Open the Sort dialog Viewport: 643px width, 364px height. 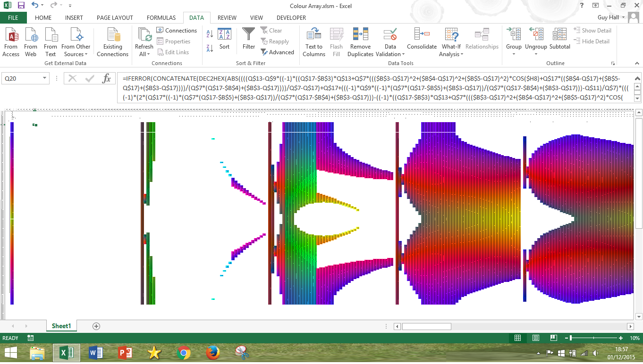(x=224, y=39)
